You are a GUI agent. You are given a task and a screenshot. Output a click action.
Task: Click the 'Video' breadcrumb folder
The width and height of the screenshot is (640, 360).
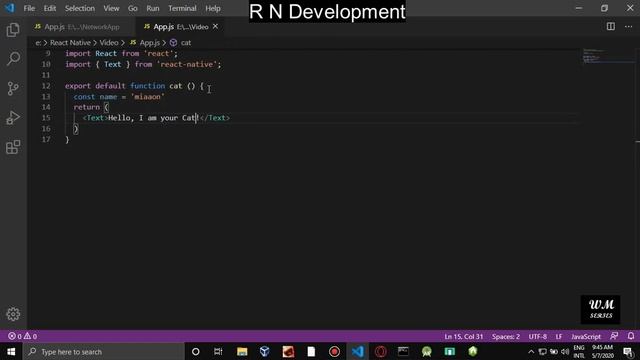pos(109,42)
